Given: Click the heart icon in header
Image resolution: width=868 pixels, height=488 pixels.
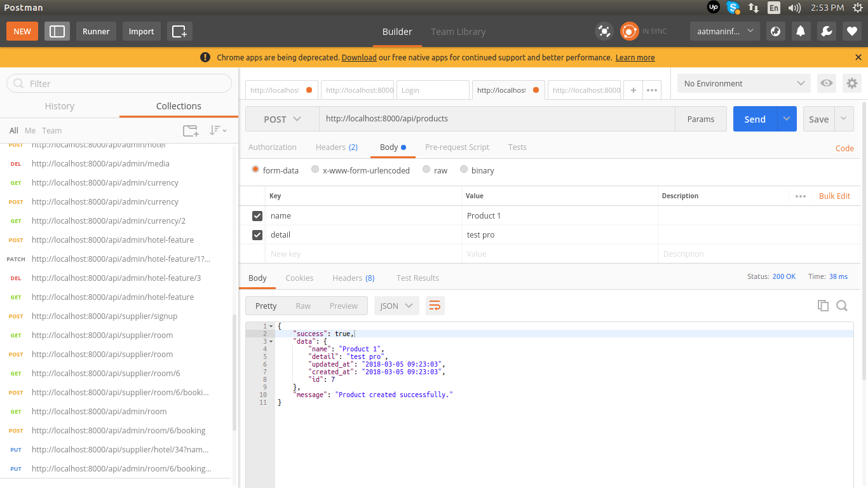Looking at the screenshot, I should pos(852,31).
